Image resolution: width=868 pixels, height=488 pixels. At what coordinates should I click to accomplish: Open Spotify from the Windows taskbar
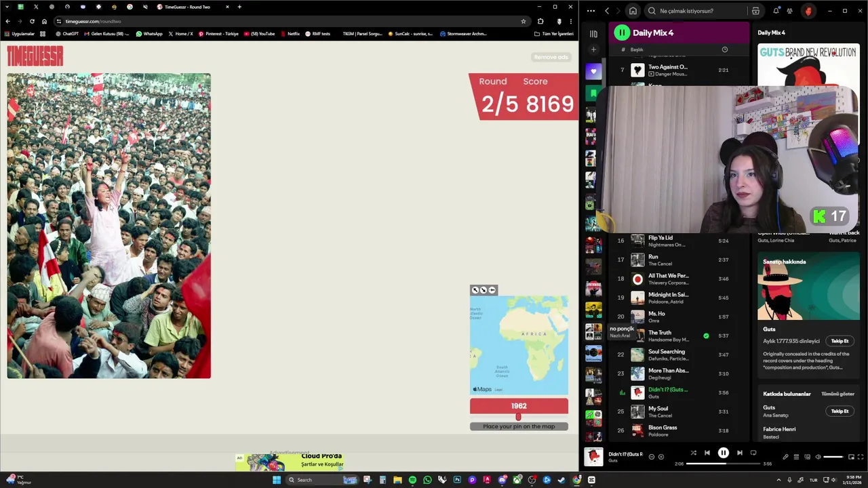tap(412, 480)
